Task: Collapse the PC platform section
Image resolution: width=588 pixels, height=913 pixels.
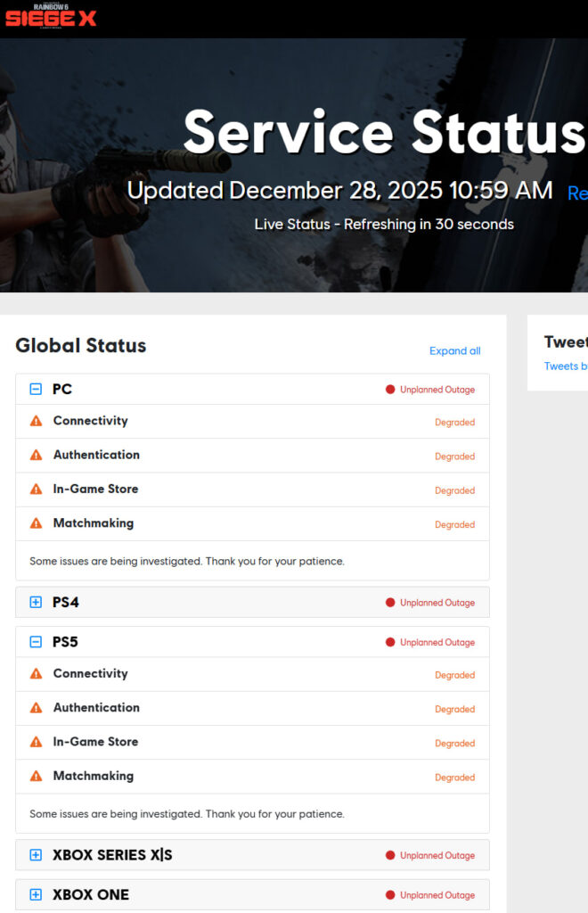Action: 36,390
